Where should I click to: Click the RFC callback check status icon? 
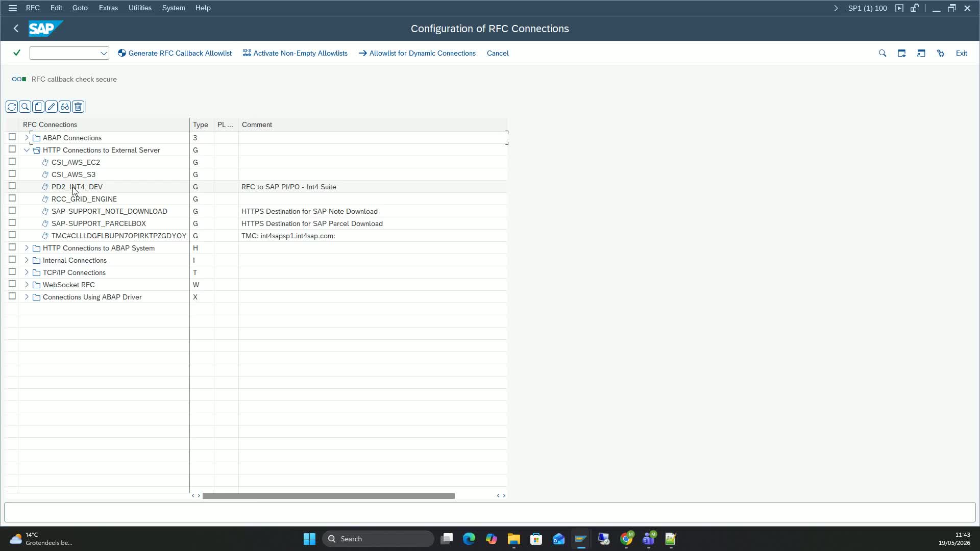[x=19, y=79]
